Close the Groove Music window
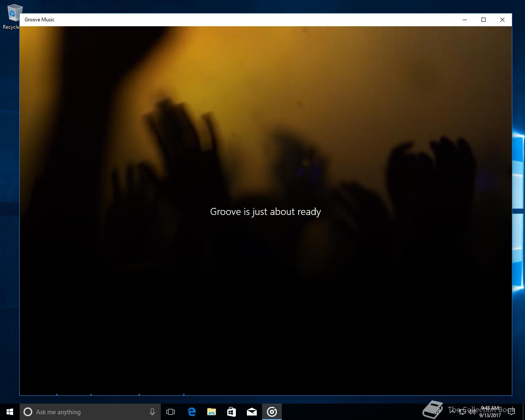This screenshot has width=525, height=420. pos(502,20)
